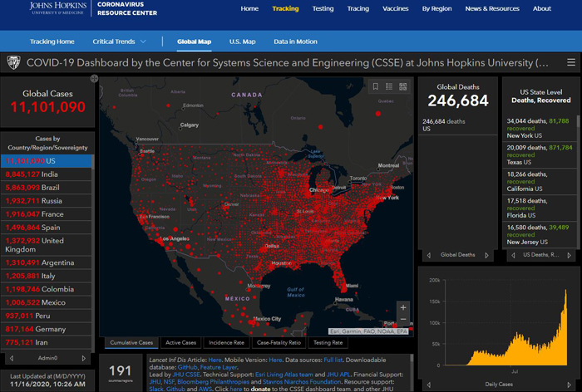Show next Daily Cases chart

pos(569,385)
